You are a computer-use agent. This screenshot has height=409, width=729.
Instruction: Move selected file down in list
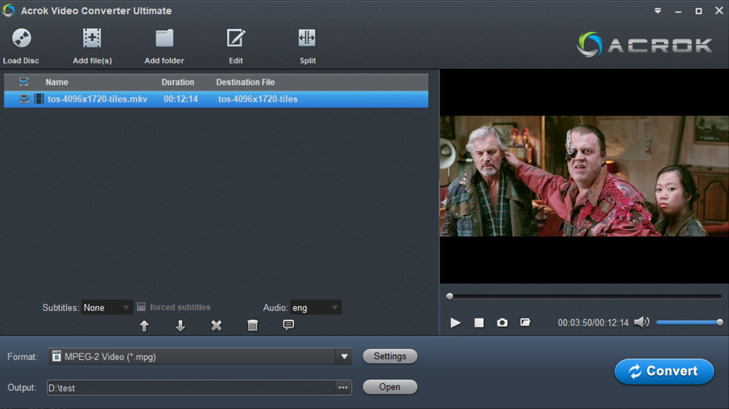(180, 326)
